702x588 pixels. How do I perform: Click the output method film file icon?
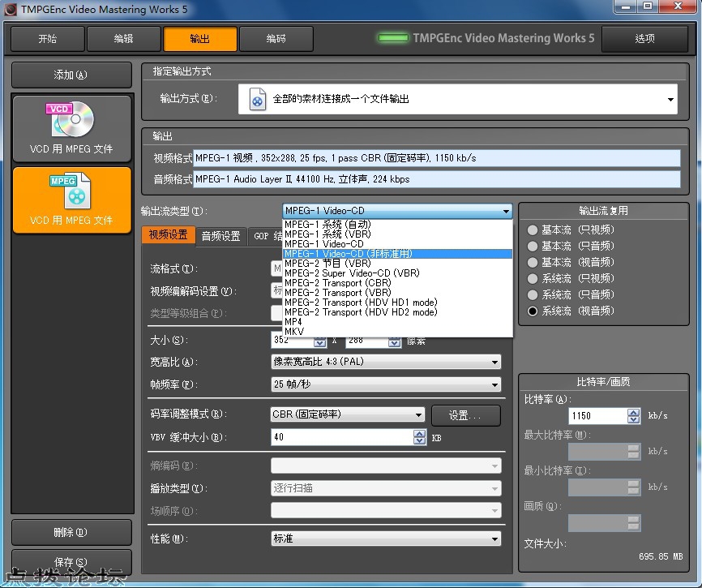coord(257,99)
